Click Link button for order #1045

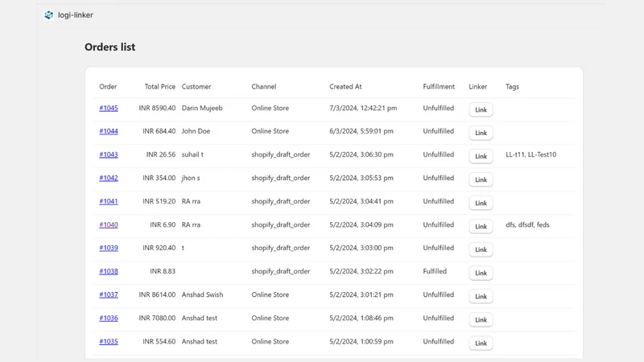[481, 109]
